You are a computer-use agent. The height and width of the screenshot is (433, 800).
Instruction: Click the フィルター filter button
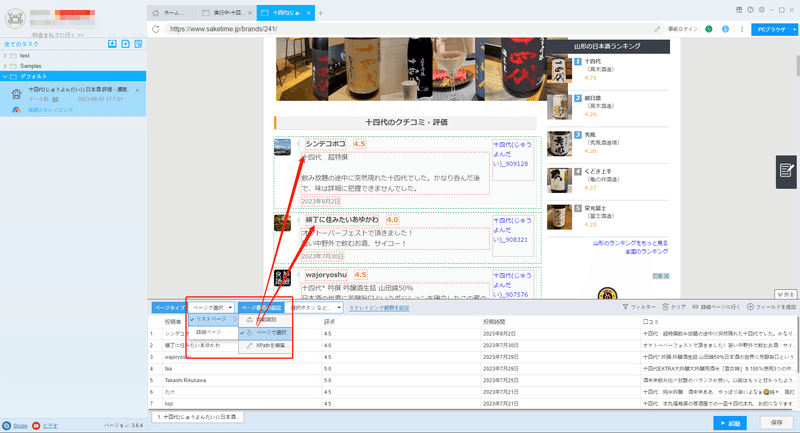(639, 307)
